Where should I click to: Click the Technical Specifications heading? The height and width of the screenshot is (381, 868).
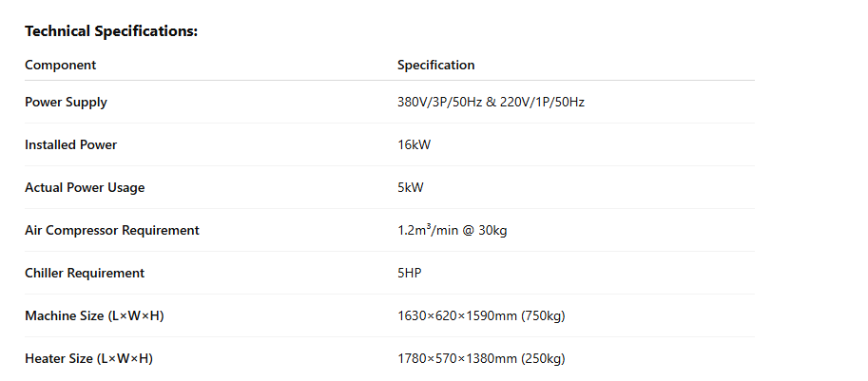tap(110, 31)
